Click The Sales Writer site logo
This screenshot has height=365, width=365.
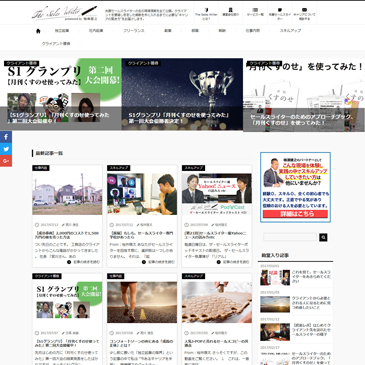65,13
